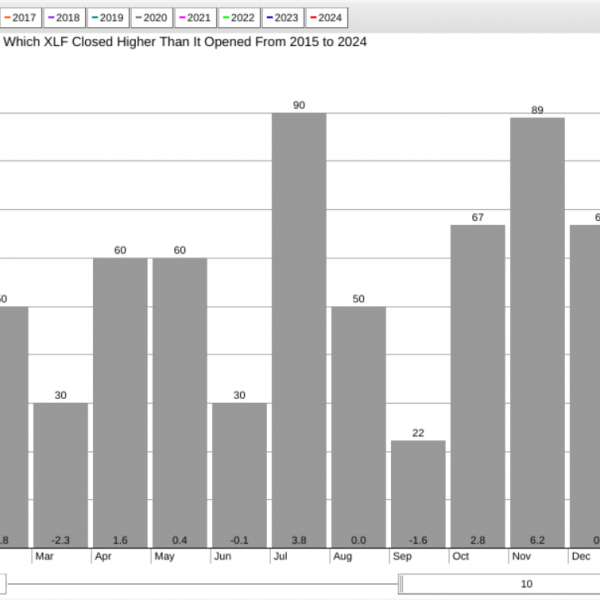Click the 6.2 average in November bar
Image resolution: width=600 pixels, height=600 pixels.
pos(538,540)
